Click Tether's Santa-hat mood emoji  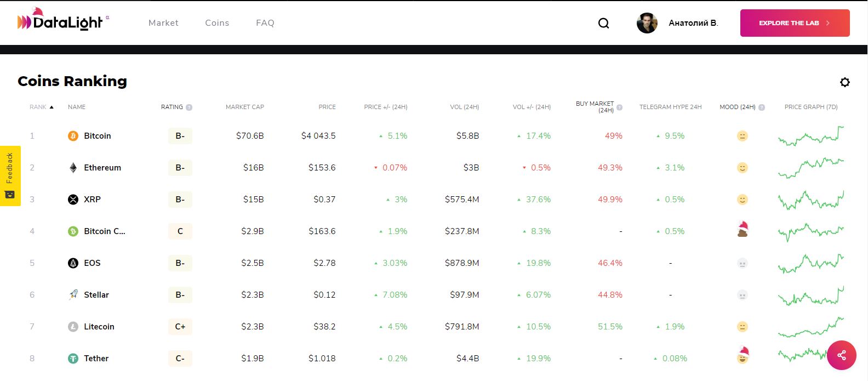(x=743, y=356)
